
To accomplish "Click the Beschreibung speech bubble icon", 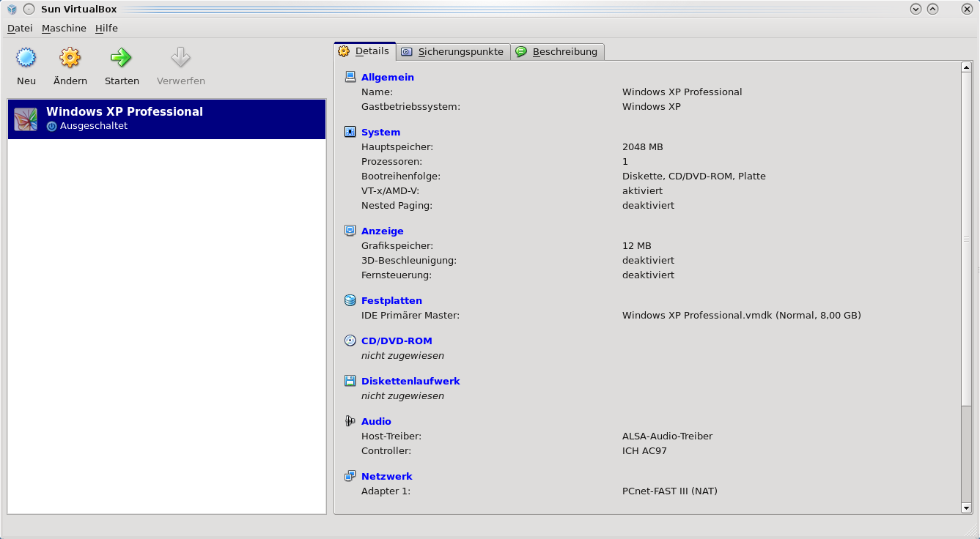I will point(521,52).
